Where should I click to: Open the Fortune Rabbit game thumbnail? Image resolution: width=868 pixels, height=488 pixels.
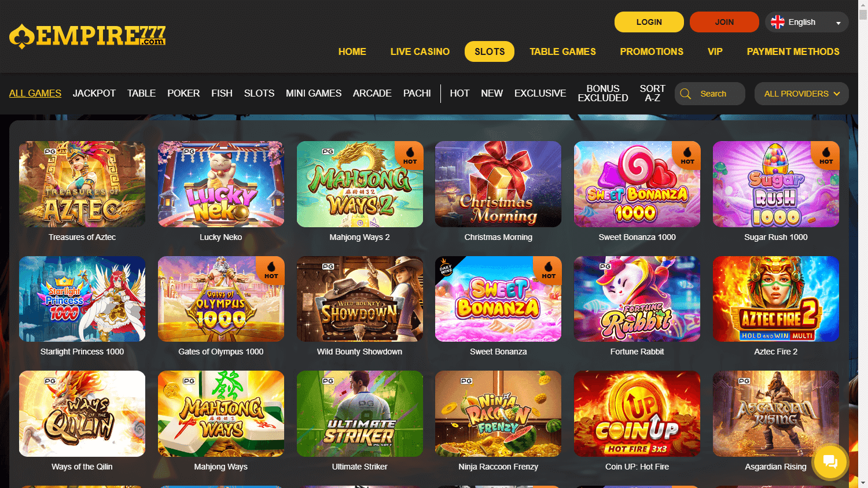pyautogui.click(x=637, y=299)
